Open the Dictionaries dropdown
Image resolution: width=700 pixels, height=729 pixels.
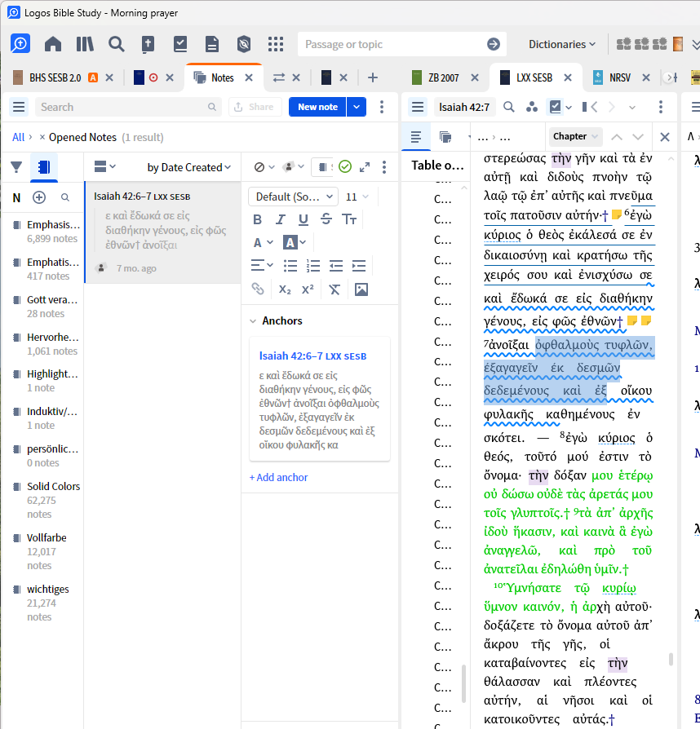562,44
